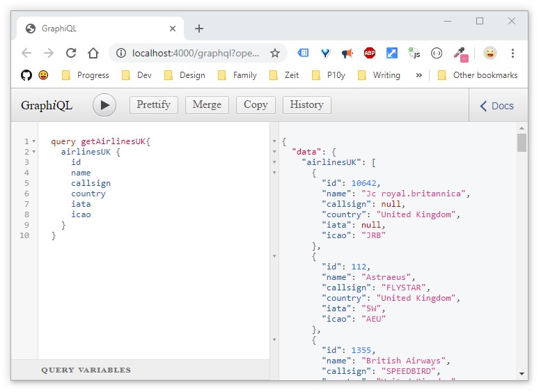Click the results scrollbar up arrow
This screenshot has height=392, width=541.
(x=522, y=128)
